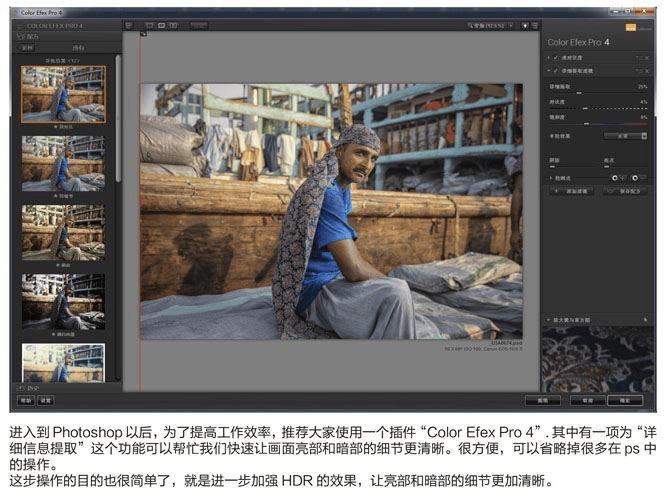
Task: Collapse the 详细提取滤镜 filter section
Action: pos(549,71)
